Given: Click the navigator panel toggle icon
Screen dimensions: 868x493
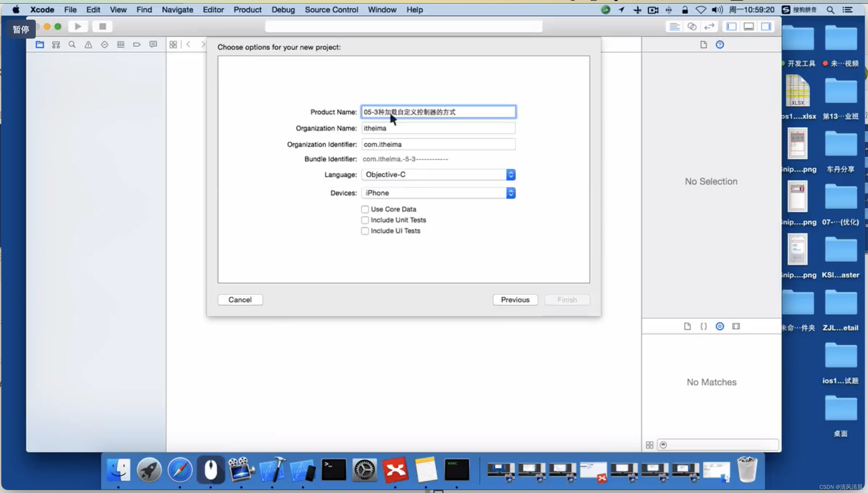Looking at the screenshot, I should pos(731,26).
